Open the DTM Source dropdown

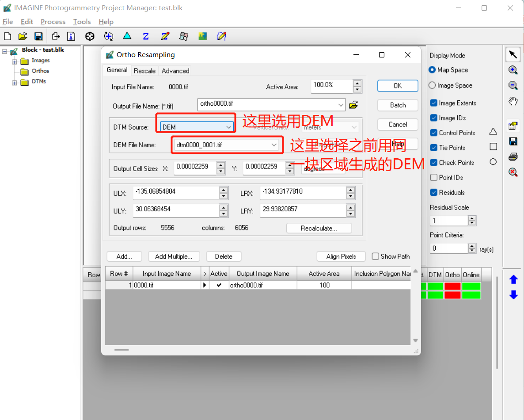click(197, 127)
